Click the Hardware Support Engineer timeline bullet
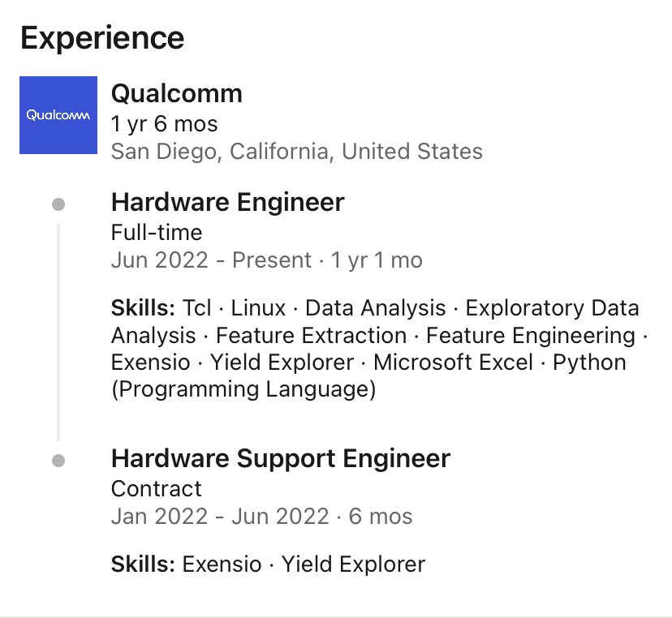Viewport: 672px width, 618px height. (58, 461)
